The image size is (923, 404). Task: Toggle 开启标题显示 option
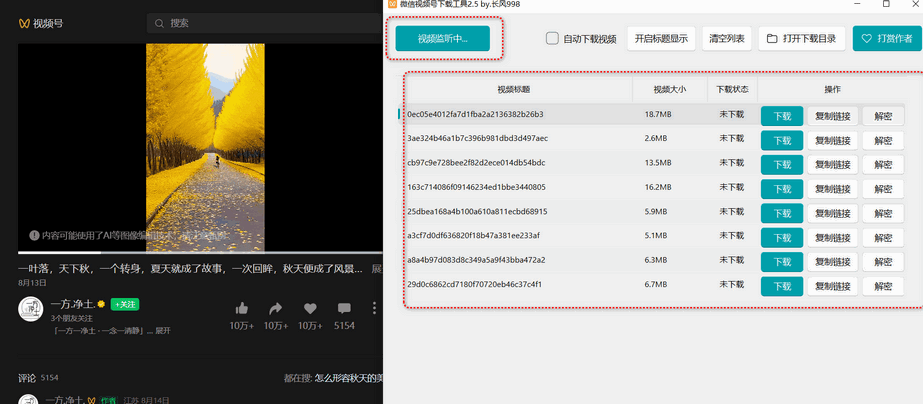point(660,39)
